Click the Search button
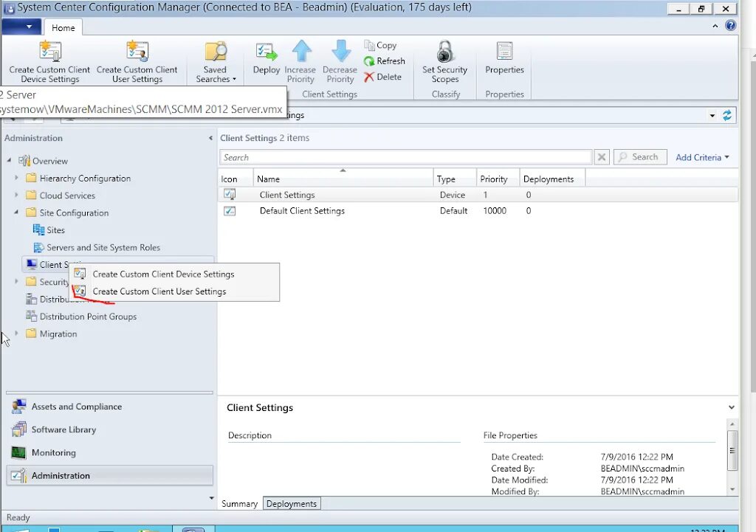756x532 pixels. pos(640,157)
